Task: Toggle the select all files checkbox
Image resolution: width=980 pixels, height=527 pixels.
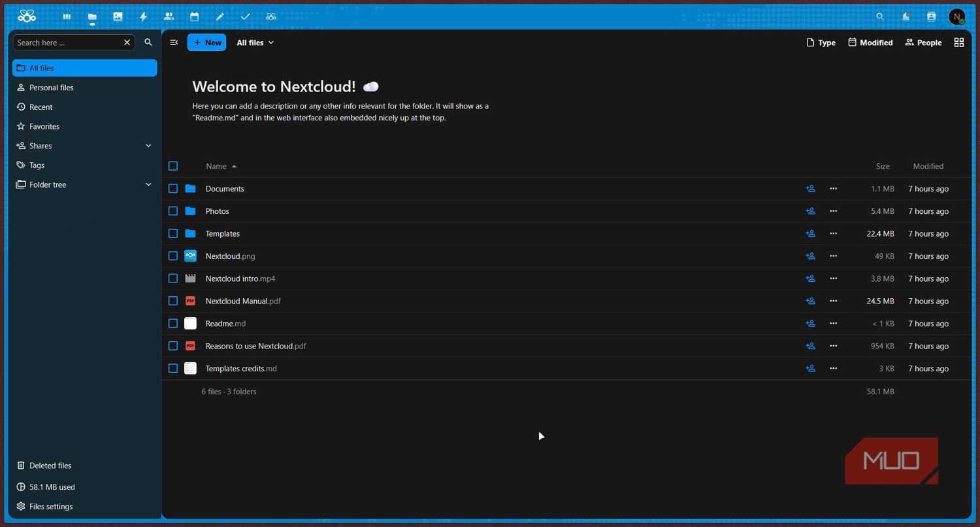Action: tap(173, 166)
